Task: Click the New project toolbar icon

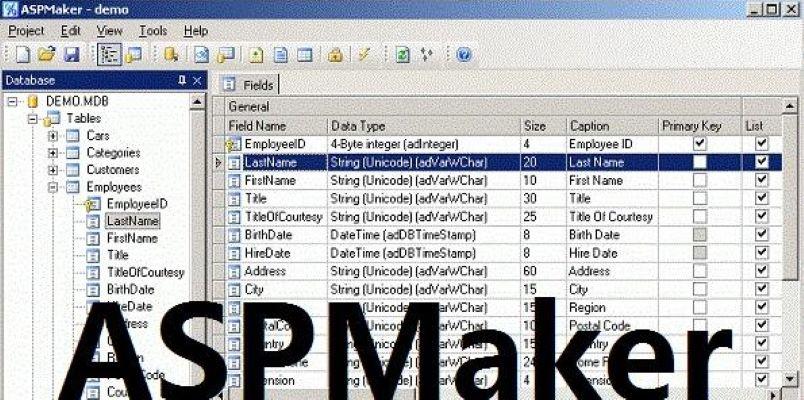Action: [x=22, y=54]
